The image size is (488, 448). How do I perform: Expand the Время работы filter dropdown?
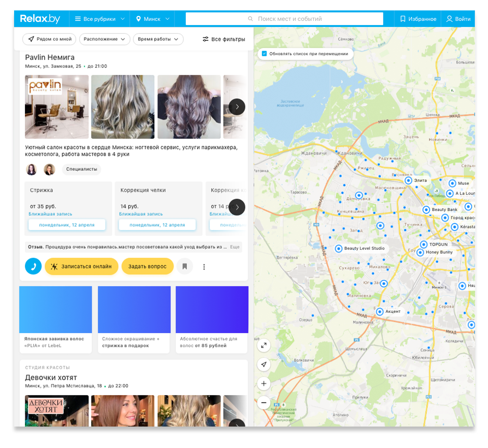point(158,39)
